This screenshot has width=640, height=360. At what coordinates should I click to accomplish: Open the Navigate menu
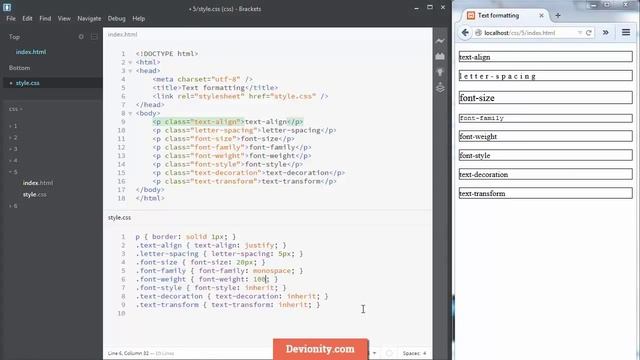(x=89, y=19)
